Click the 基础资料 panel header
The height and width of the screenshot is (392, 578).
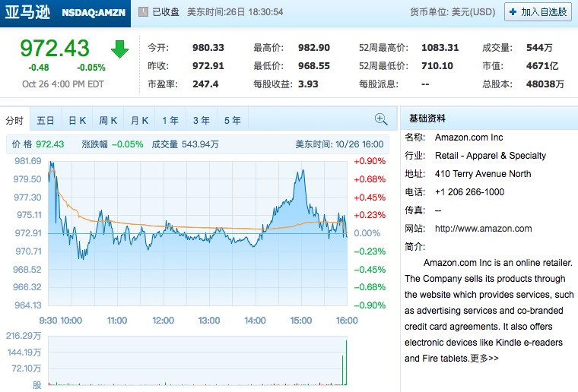tap(427, 119)
